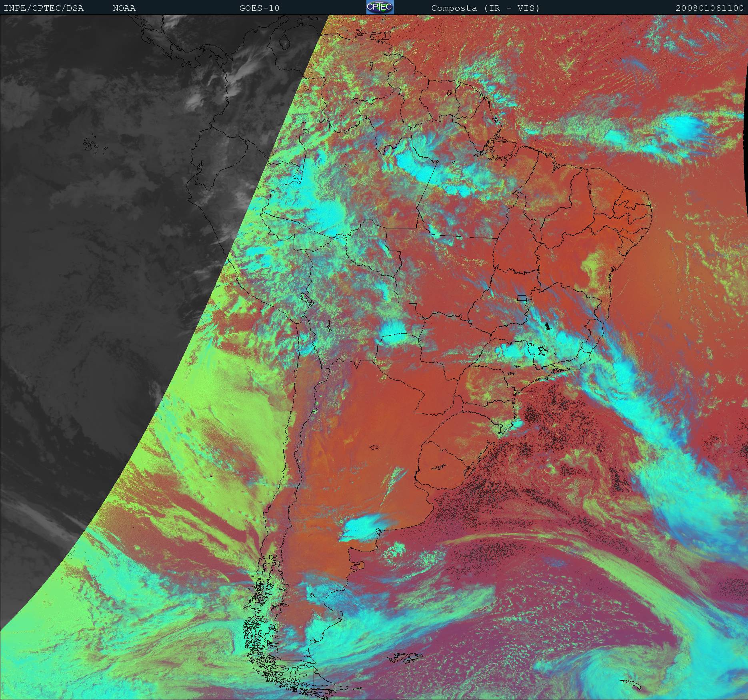Click the NOAA label in the header
Image resolution: width=748 pixels, height=700 pixels.
pyautogui.click(x=124, y=8)
